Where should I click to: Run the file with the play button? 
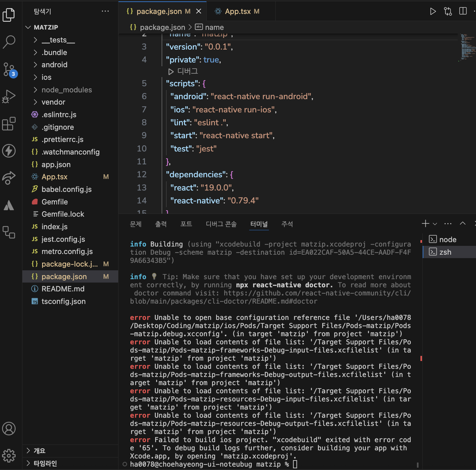433,11
